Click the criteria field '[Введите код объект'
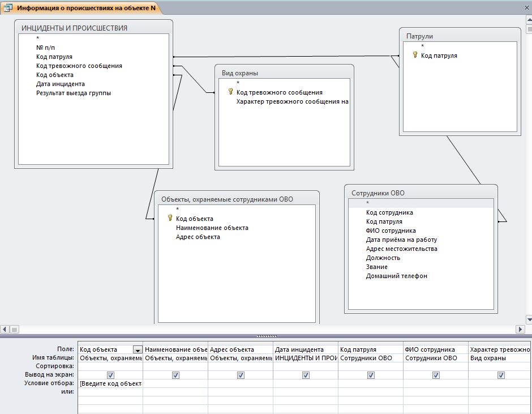Image resolution: width=532 pixels, height=414 pixels. (x=110, y=383)
